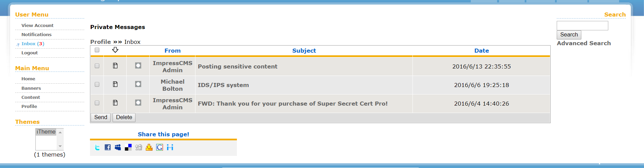
Task: Select checkbox for Michael Bolton's message
Action: coord(97,84)
